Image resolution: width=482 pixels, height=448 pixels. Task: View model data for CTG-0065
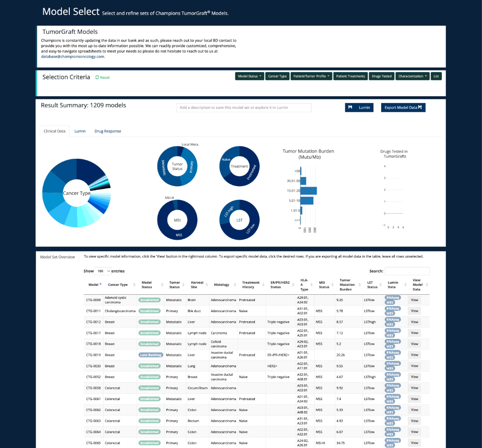415,443
